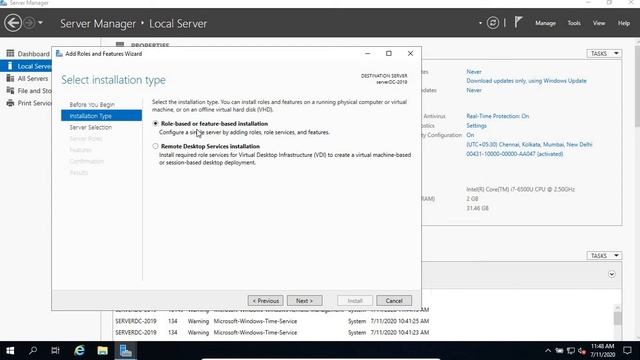Open Task View on the taskbar

(56, 351)
